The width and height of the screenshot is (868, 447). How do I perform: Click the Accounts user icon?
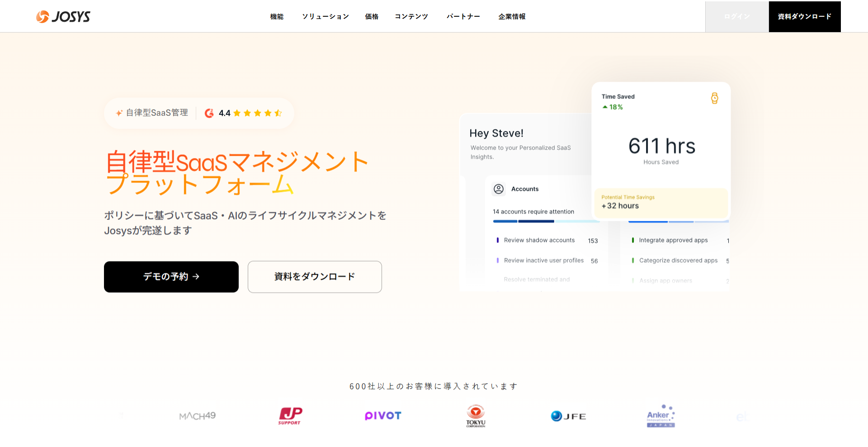[499, 189]
